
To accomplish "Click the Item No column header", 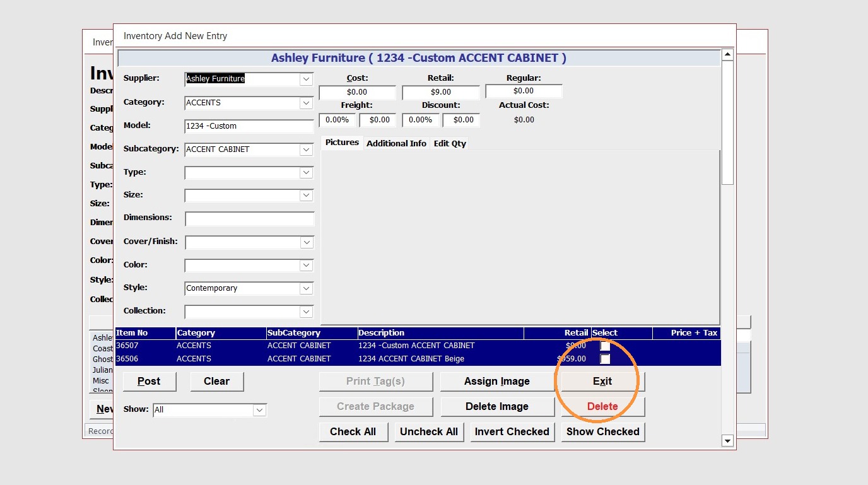I will click(x=145, y=333).
